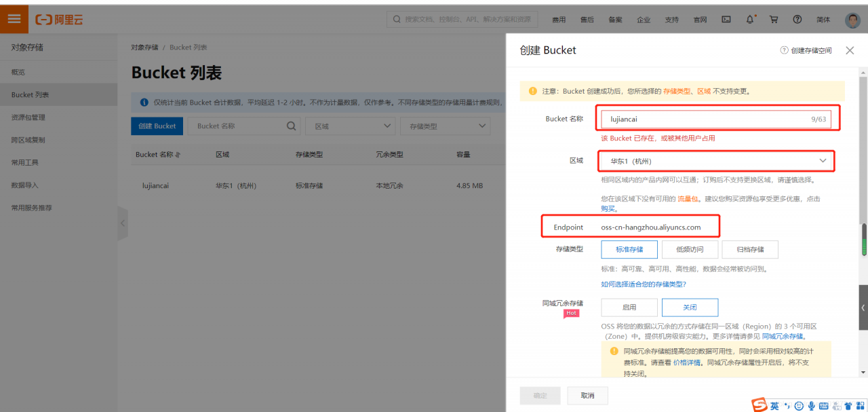Open the help question-mark icon in top bar
The width and height of the screenshot is (868, 412).
pyautogui.click(x=797, y=20)
